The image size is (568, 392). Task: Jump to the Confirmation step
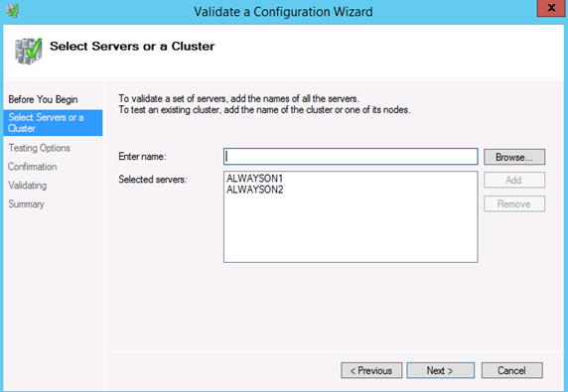pos(32,167)
